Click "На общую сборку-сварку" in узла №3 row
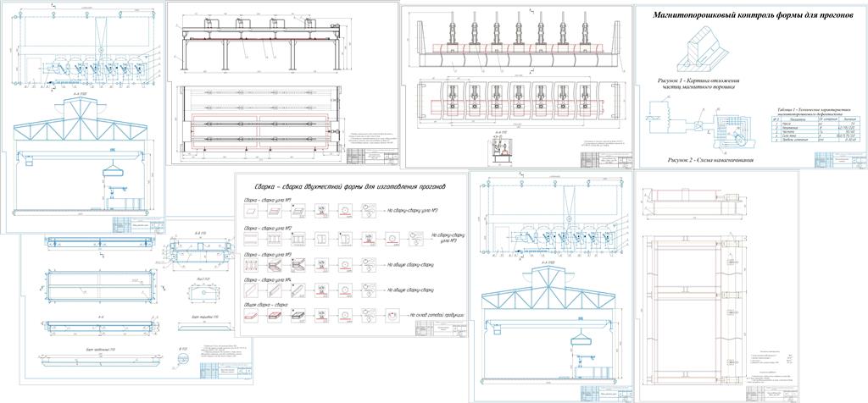Image resolution: width=868 pixels, height=403 pixels. [x=410, y=265]
